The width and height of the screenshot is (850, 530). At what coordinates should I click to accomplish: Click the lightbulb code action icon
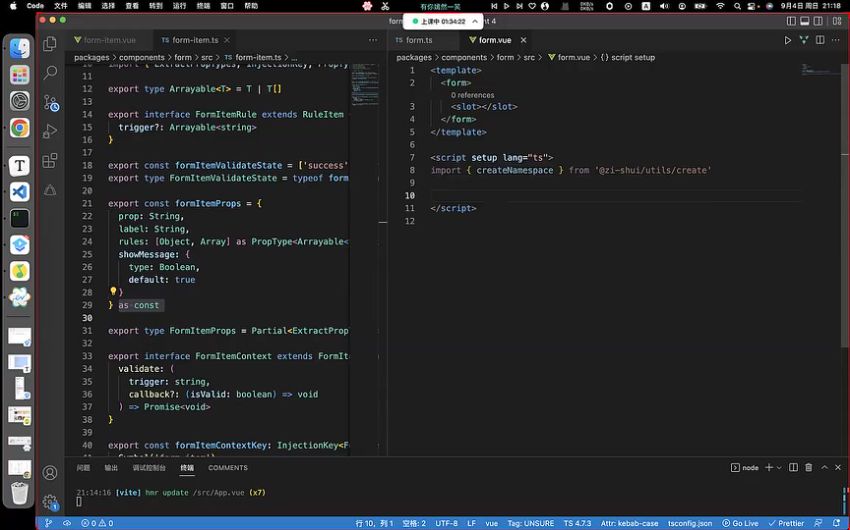tap(114, 292)
